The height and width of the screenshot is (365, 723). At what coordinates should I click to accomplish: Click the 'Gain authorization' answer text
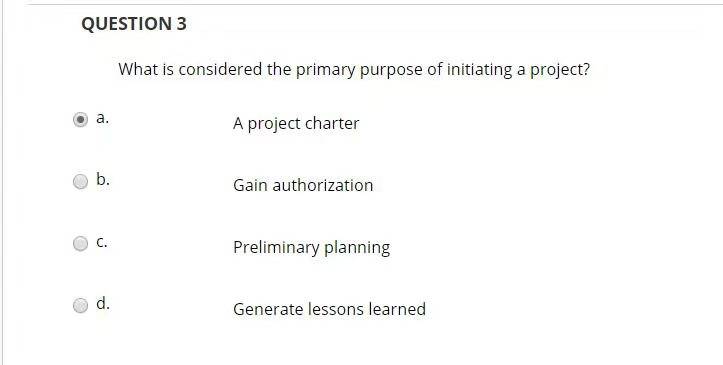(x=303, y=185)
